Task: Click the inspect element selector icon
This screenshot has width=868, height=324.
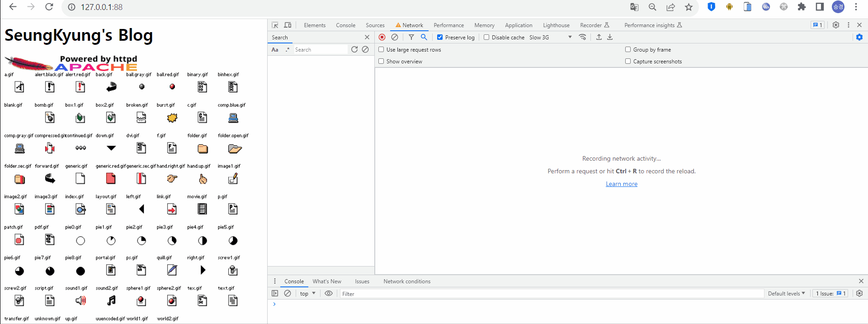Action: 275,25
